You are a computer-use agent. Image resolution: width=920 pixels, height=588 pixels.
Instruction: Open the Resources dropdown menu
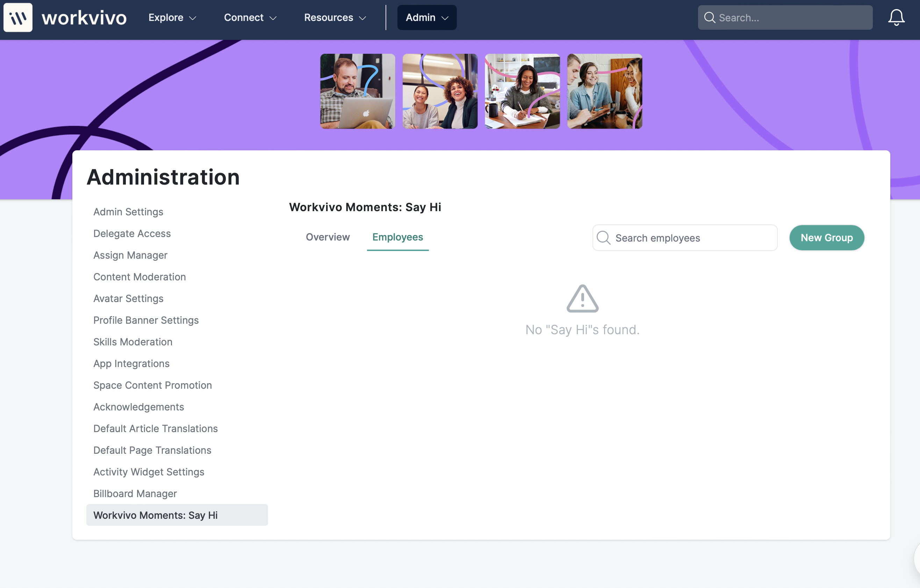coord(335,17)
